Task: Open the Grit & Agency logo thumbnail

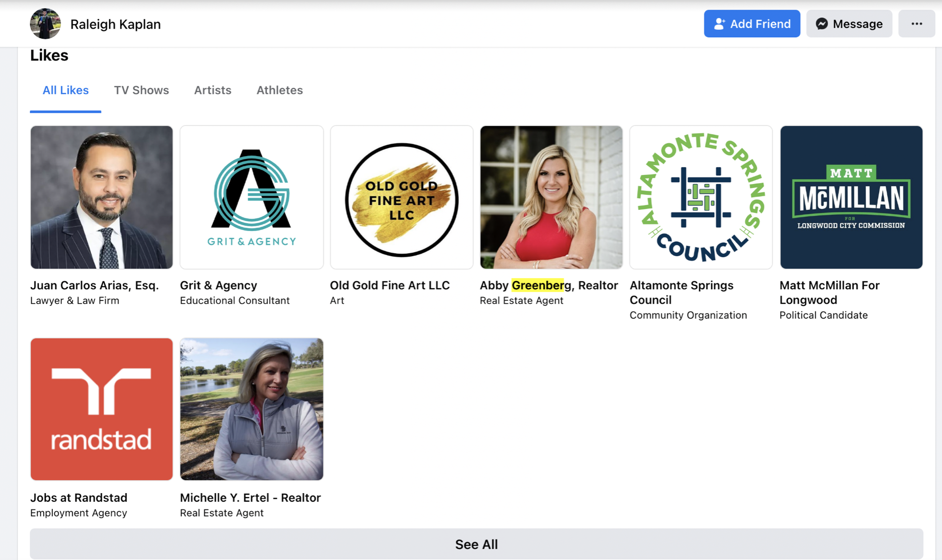Action: 251,197
